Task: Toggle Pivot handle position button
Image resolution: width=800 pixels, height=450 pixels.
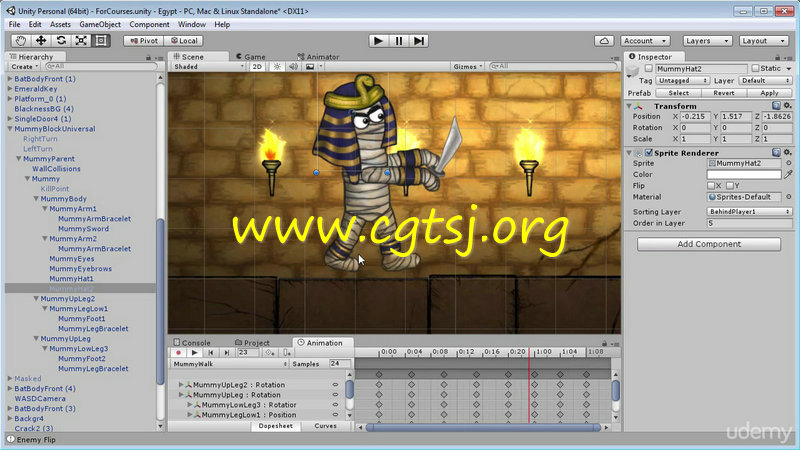Action: click(143, 41)
